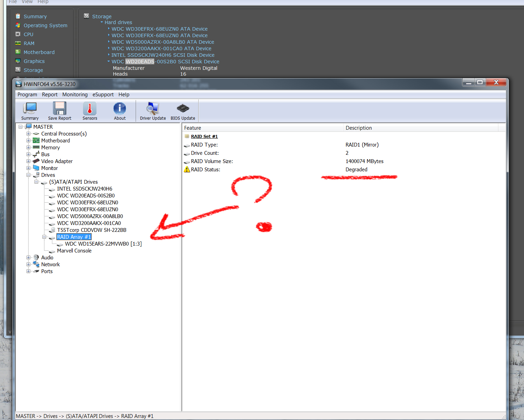Screen dimensions: 524x420
Task: Open the Help menu in HWiNFO64
Action: (124, 95)
